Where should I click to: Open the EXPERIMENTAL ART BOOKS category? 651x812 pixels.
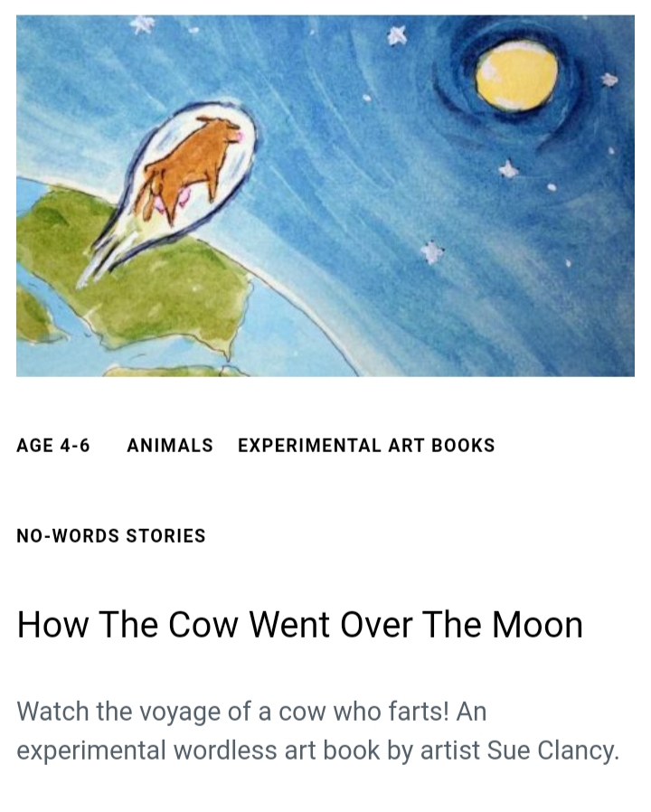[x=366, y=445]
